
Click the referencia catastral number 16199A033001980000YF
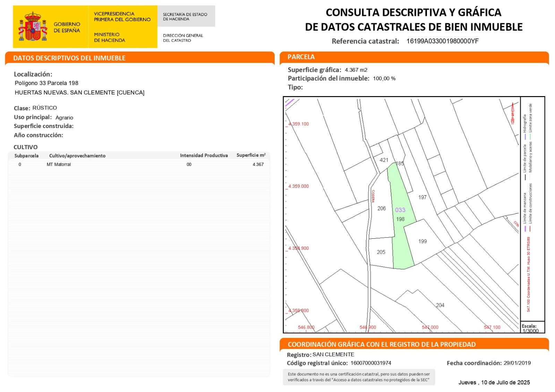pyautogui.click(x=442, y=41)
